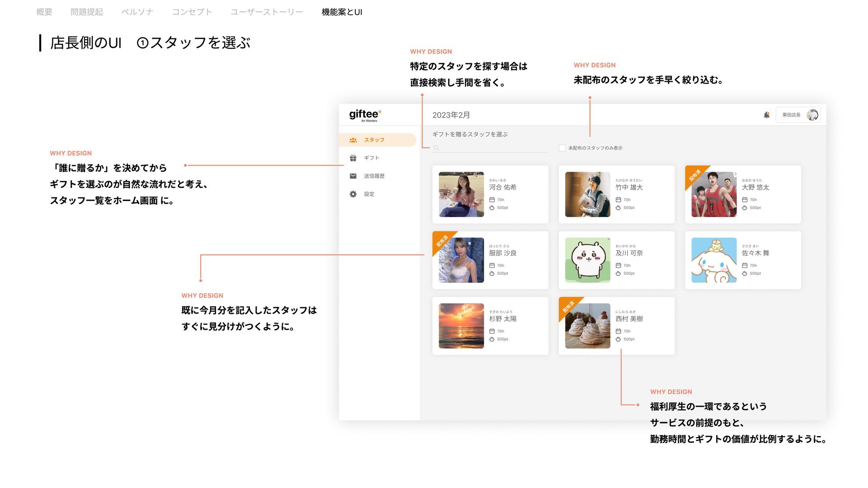Click 70h value on 杉野 太陽 card

tap(500, 331)
